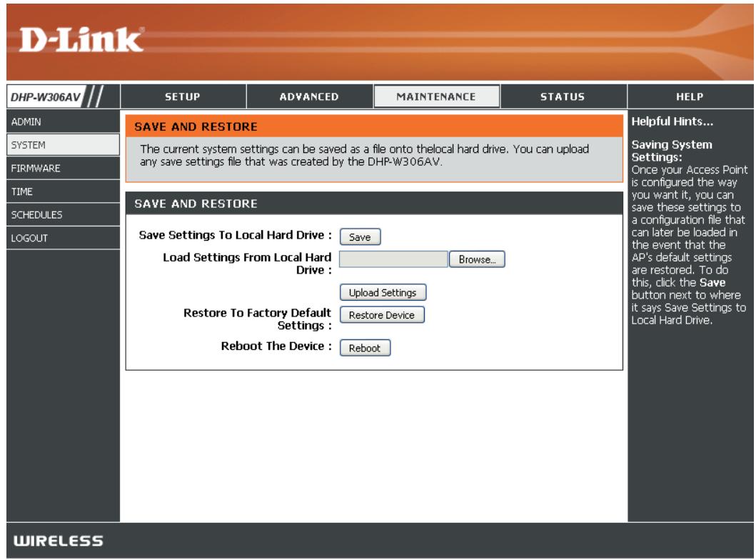Click Browse... to choose a settings file
Image resolution: width=756 pixels, height=560 pixels.
[x=477, y=259]
